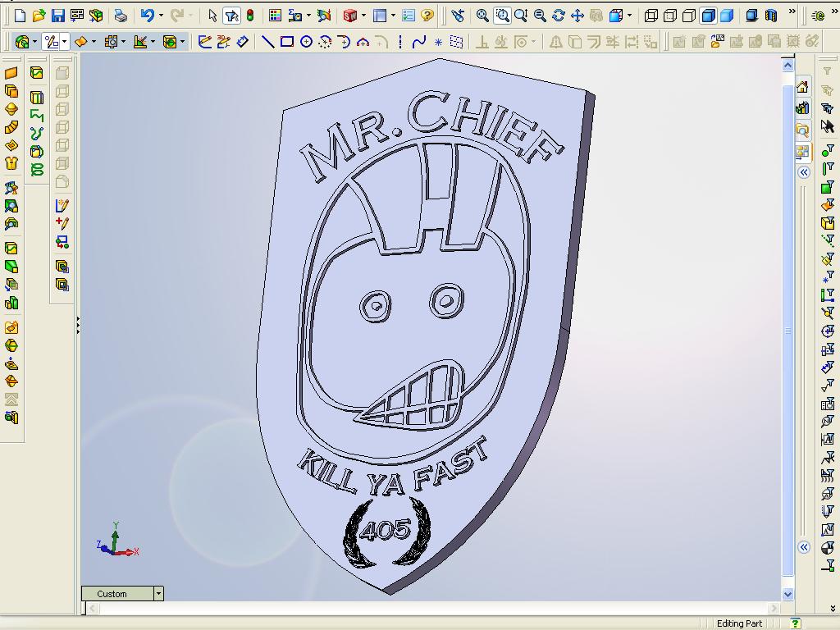This screenshot has width=840, height=630.
Task: Click the Help question mark in the top toolbar
Action: coord(427,16)
